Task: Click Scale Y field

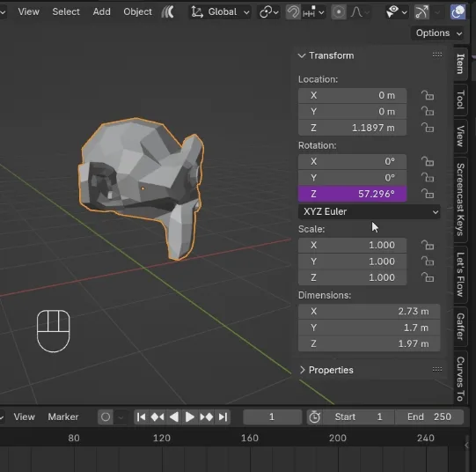Action: pyautogui.click(x=352, y=262)
